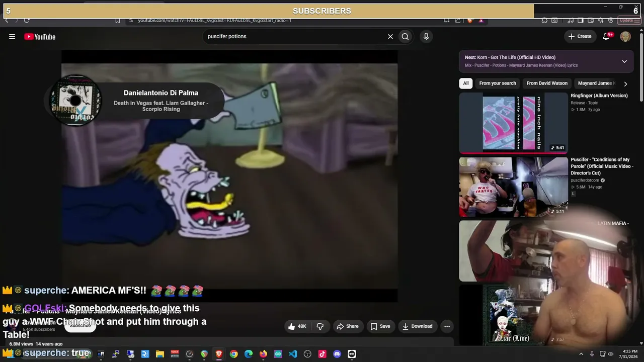Click the Create button
Screen dimensions: 644x362
(580, 36)
